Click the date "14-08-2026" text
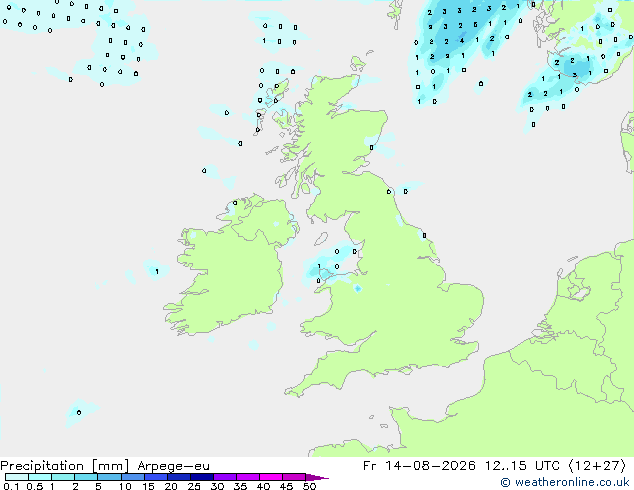 click(x=430, y=466)
